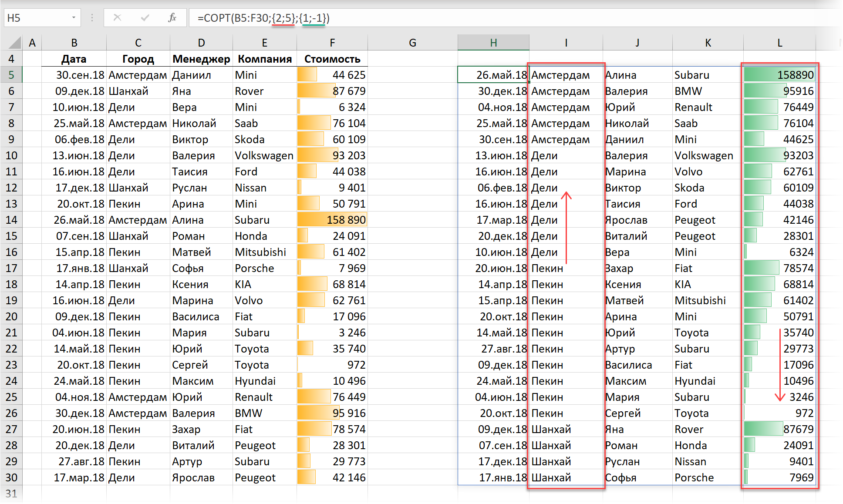The width and height of the screenshot is (843, 504).
Task: Select row 4 header
Action: pyautogui.click(x=11, y=59)
